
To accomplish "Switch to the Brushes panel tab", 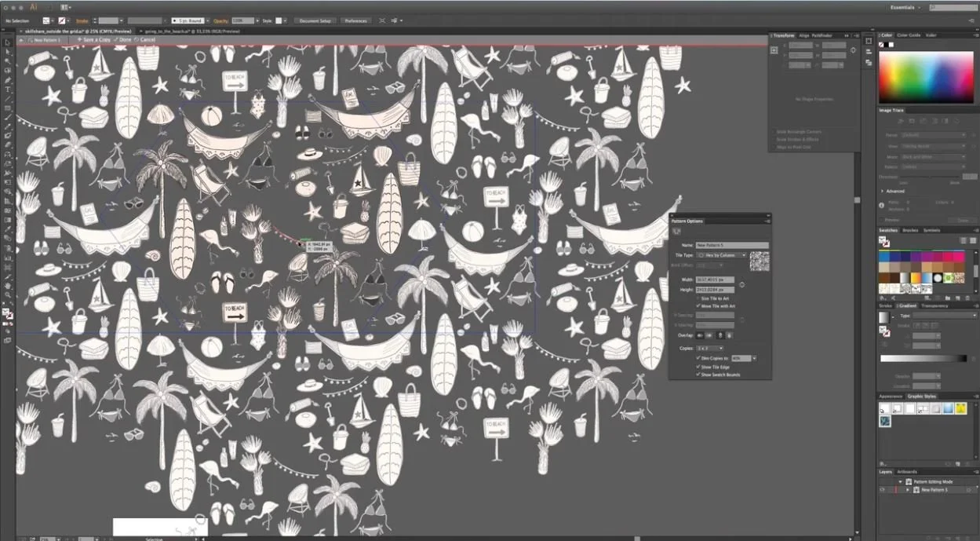I will click(x=910, y=230).
